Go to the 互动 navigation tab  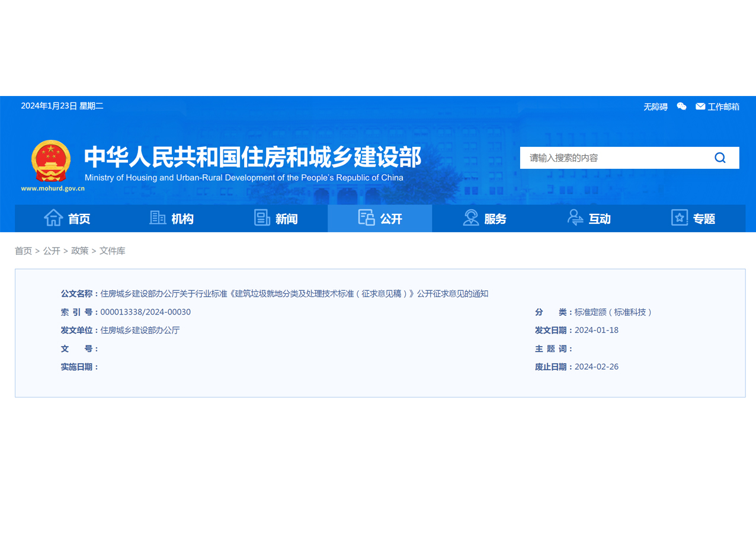click(588, 219)
